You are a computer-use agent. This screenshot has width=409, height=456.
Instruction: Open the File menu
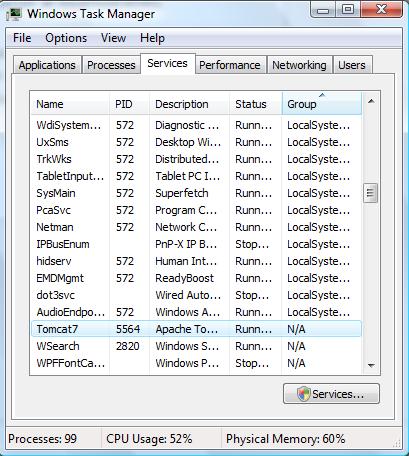tap(22, 38)
